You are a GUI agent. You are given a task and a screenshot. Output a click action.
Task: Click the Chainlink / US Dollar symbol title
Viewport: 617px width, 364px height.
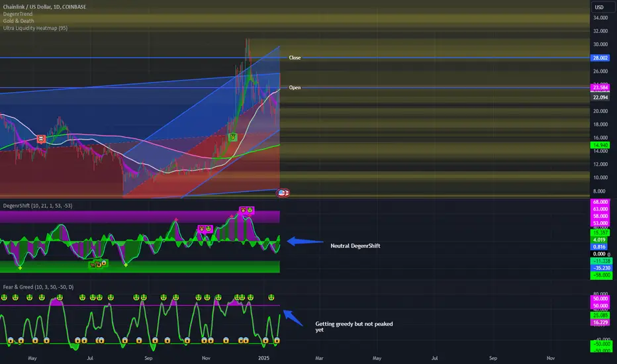(44, 7)
